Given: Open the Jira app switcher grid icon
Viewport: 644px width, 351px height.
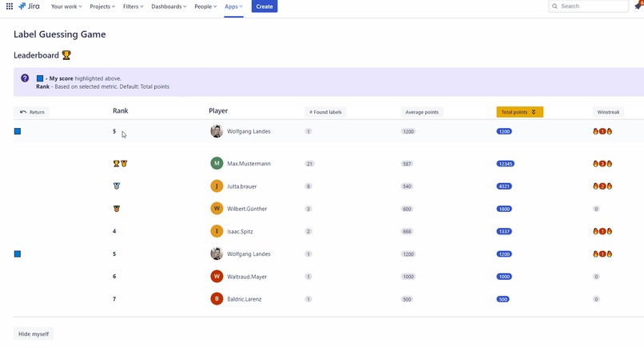Looking at the screenshot, I should coord(10,6).
